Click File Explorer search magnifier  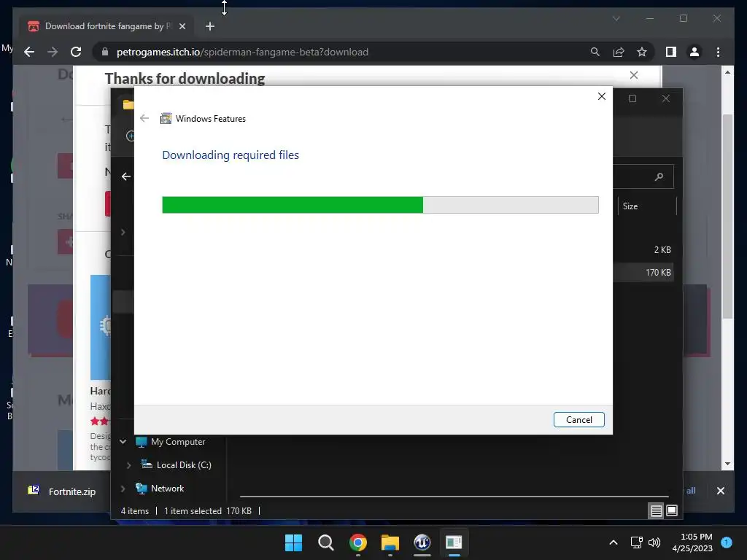coord(659,176)
